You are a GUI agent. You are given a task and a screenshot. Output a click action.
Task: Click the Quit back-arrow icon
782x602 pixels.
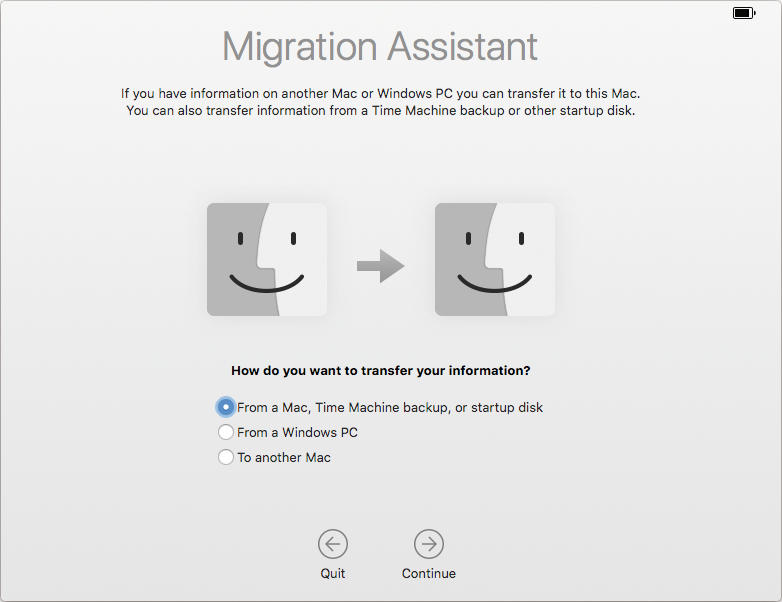click(x=333, y=544)
